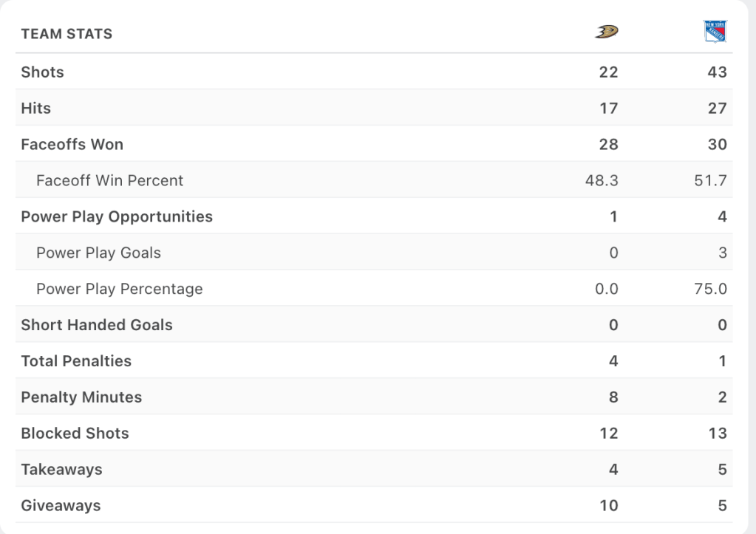
Task: Click the Short Handed Goals label
Action: (x=97, y=326)
